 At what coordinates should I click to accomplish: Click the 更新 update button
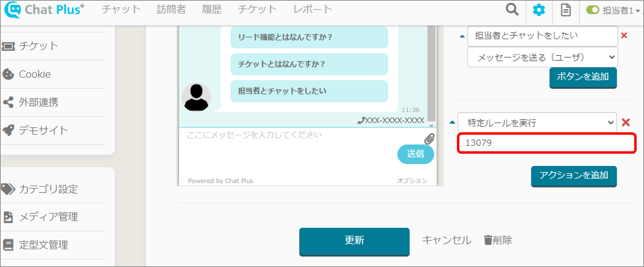(355, 241)
